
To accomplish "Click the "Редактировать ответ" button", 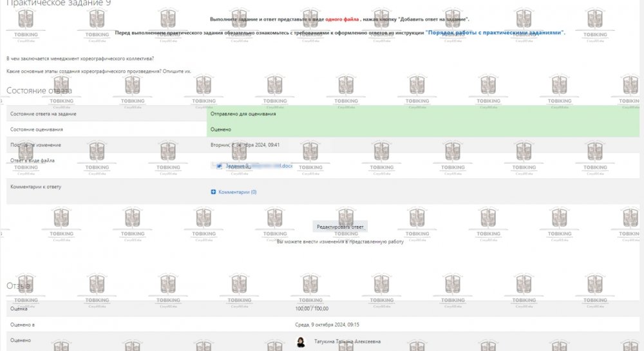I will (340, 227).
